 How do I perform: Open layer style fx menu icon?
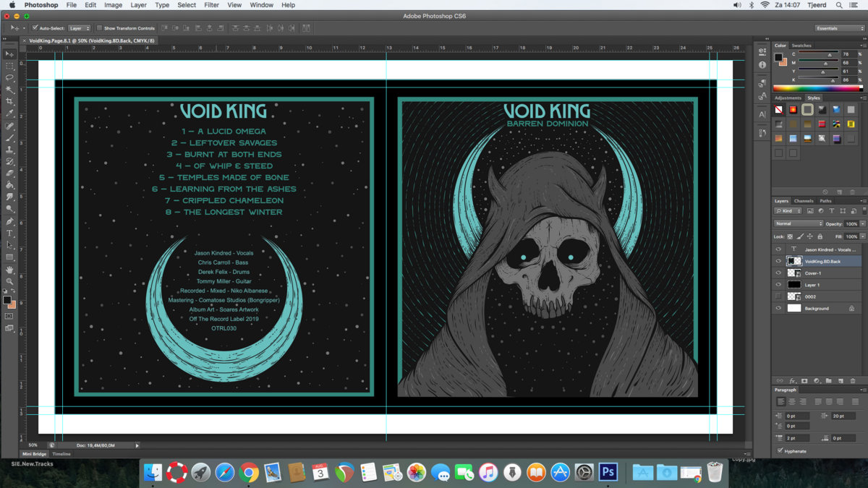coord(792,380)
